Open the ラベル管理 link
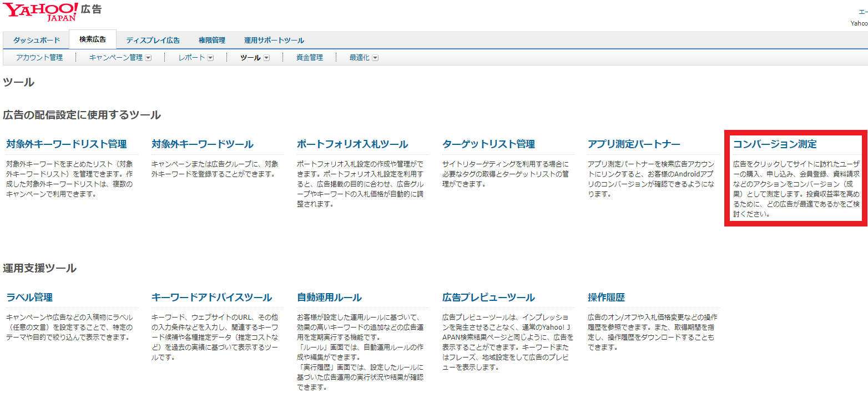Viewport: 868px width, 418px height. tap(29, 298)
